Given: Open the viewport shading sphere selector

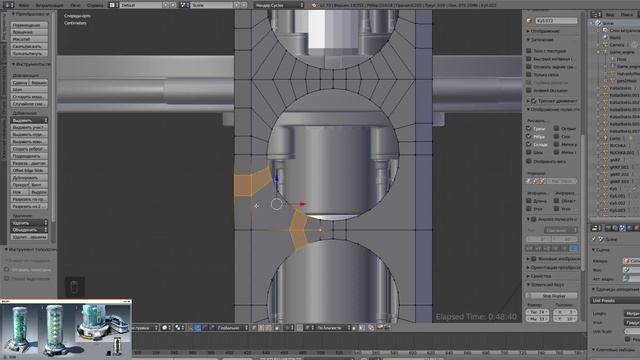Looking at the screenshot, I should tap(166, 328).
